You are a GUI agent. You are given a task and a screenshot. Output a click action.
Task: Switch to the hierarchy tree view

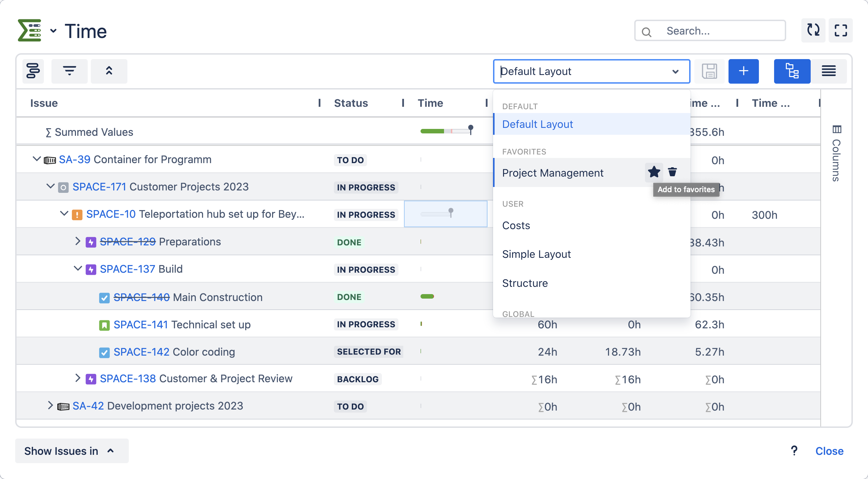pyautogui.click(x=792, y=71)
